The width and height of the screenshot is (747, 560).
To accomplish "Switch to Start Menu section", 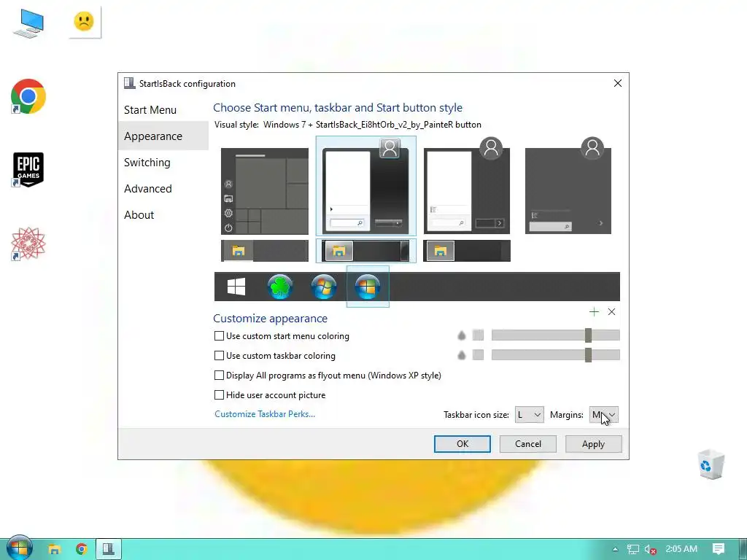I will click(x=163, y=110).
